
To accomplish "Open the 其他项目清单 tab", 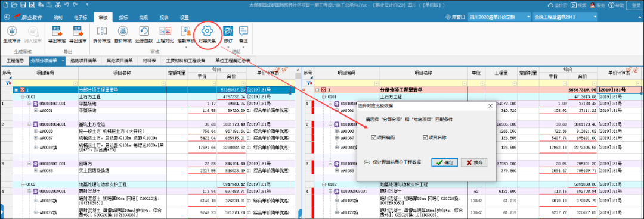I will click(119, 61).
